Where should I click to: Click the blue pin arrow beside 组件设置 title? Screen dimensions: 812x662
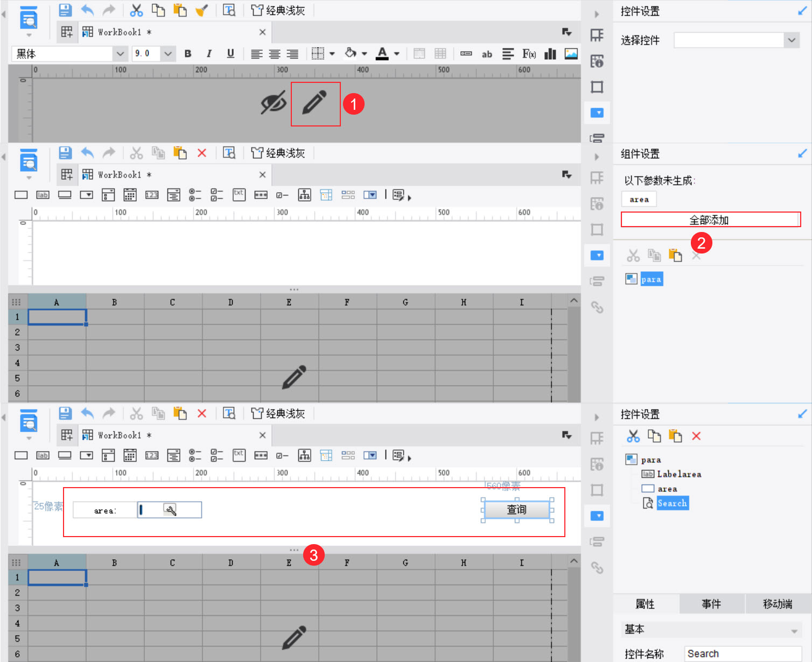click(x=802, y=153)
